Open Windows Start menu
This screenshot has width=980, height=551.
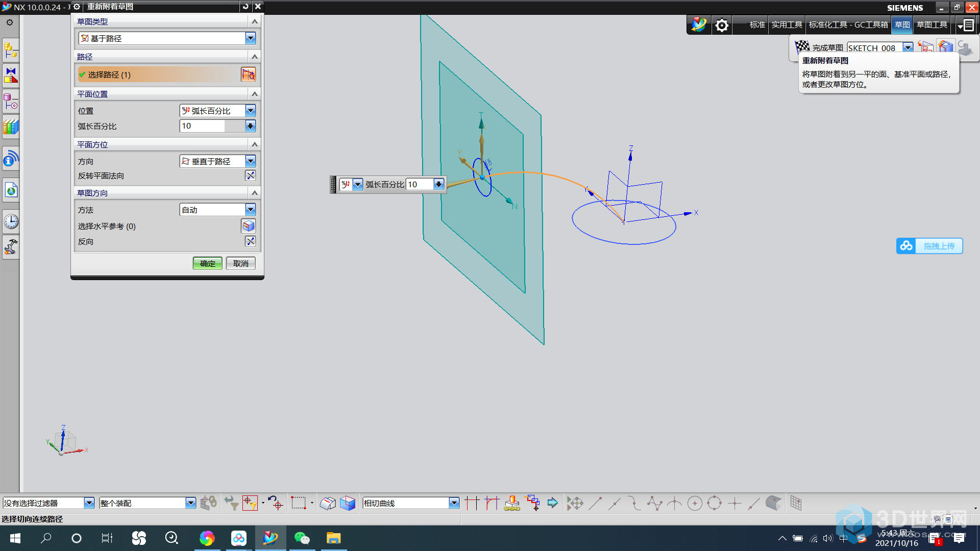pos(15,538)
